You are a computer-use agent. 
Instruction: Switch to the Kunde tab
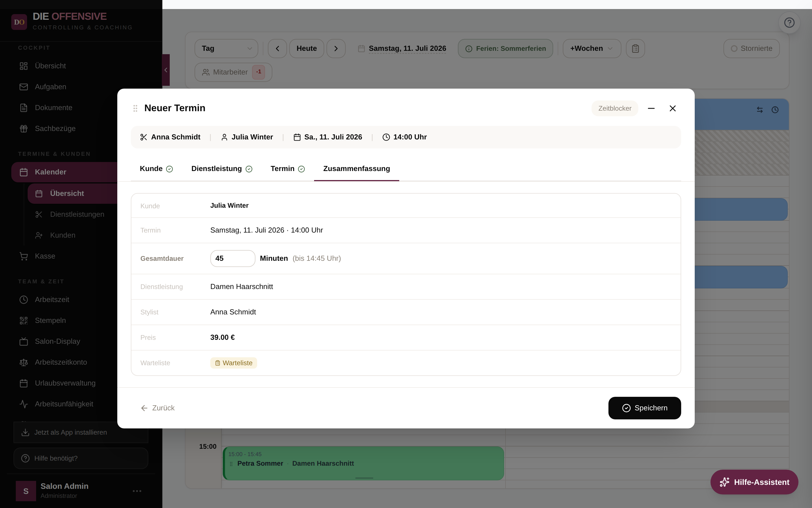tap(156, 169)
